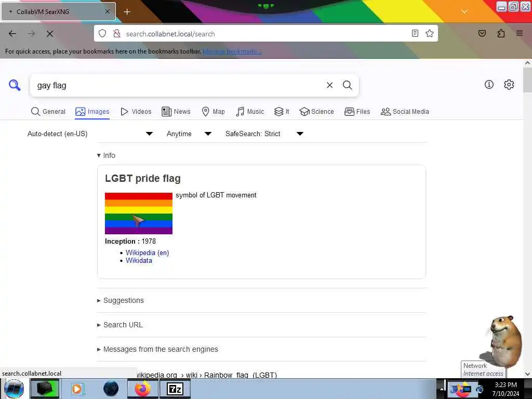Select the Images category tab

(92, 112)
